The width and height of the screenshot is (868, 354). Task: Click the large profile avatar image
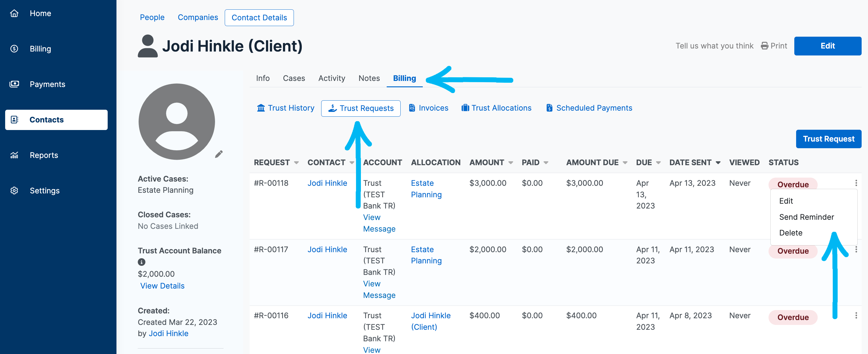point(177,122)
